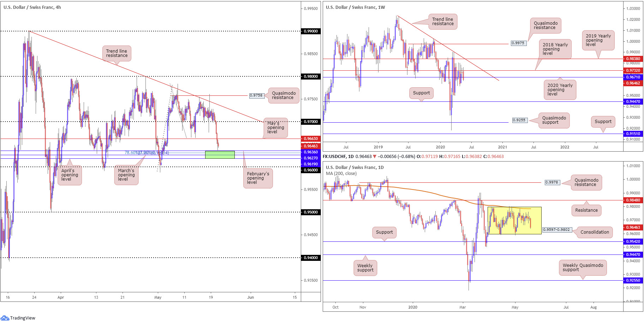The width and height of the screenshot is (644, 322).
Task: Click the red 0.98380 price tag
Action: (x=633, y=59)
